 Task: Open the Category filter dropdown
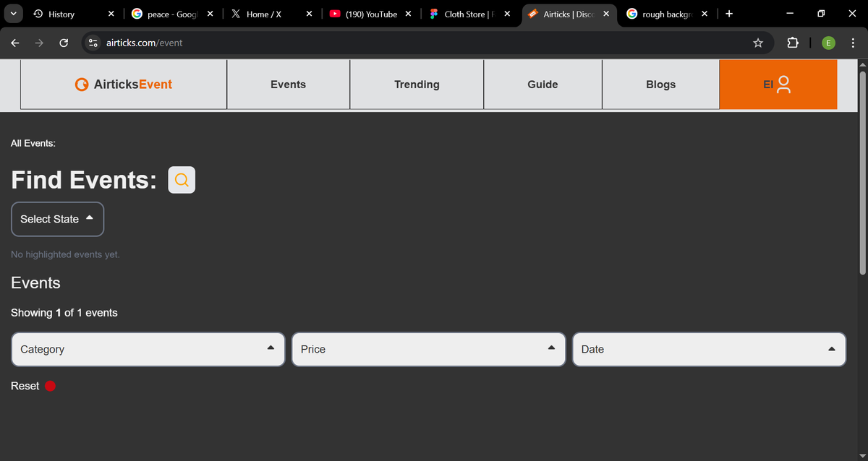tap(148, 349)
